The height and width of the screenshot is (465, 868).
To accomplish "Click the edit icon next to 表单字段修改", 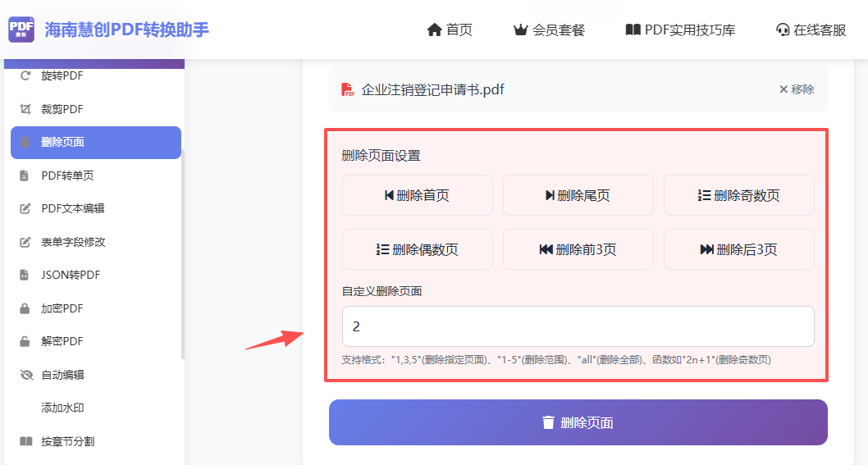I will coord(25,242).
